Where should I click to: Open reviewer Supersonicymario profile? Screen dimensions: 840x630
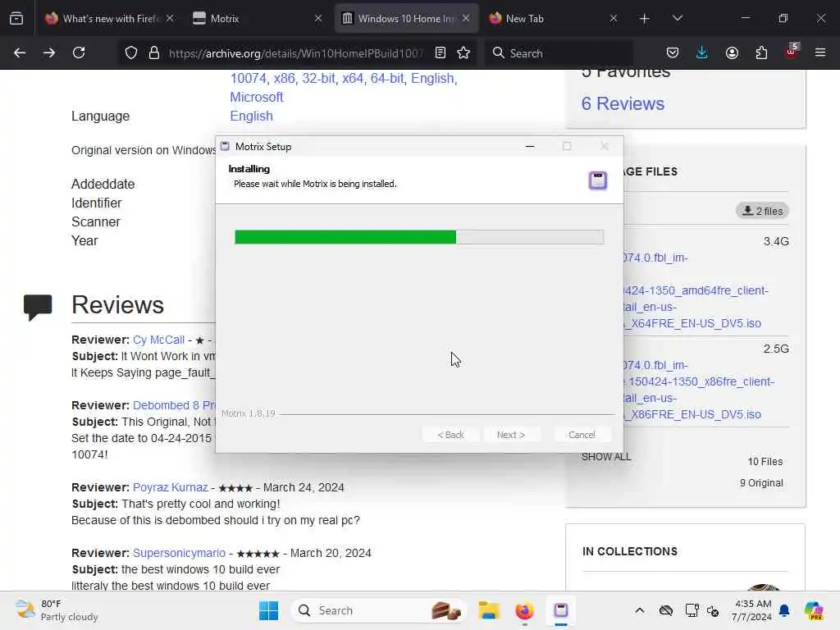tap(179, 553)
